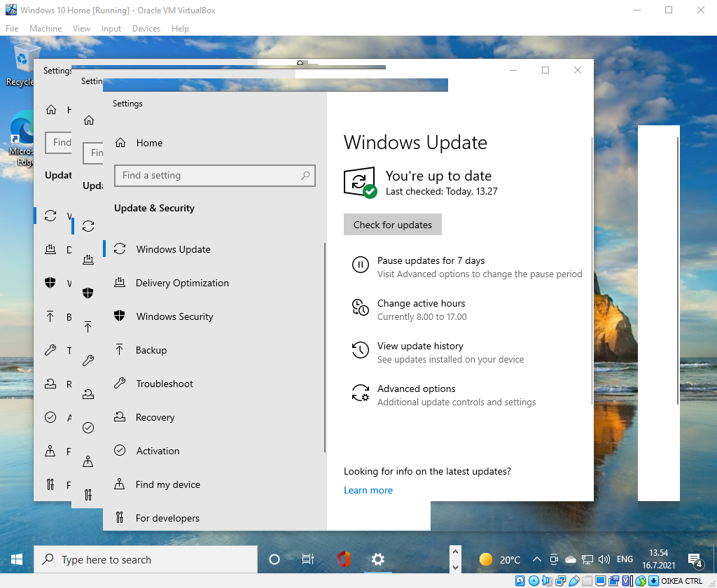Open the 20°C weather widget
Image resolution: width=717 pixels, height=588 pixels.
[500, 559]
